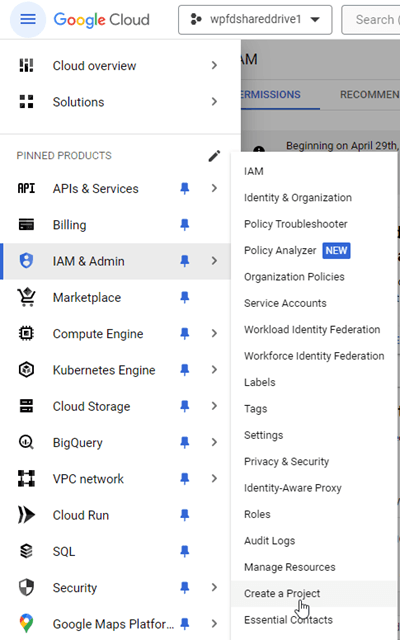Unpin Billing from pinned products

(x=185, y=225)
